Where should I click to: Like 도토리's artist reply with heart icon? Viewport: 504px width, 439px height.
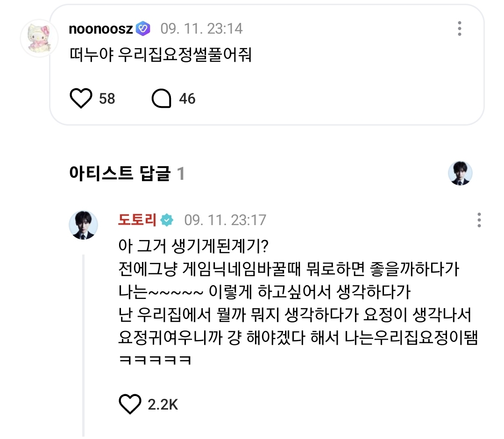(x=130, y=404)
